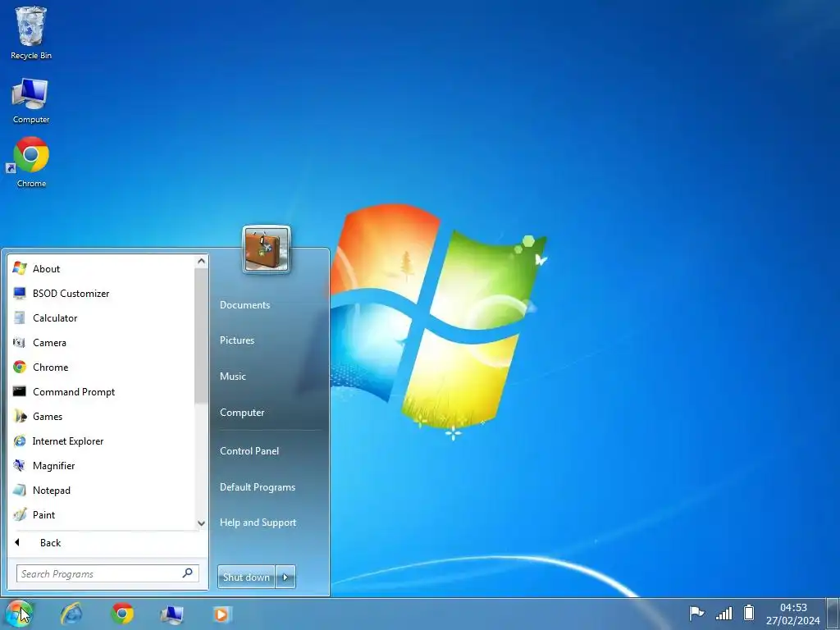Click the Magnifier icon in programs list
This screenshot has width=840, height=630.
20,466
